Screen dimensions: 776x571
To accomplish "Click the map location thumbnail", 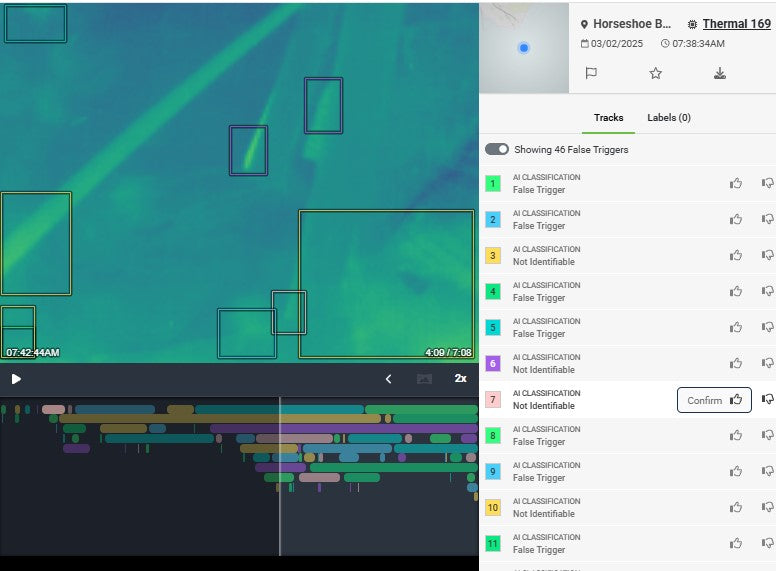I will [524, 48].
